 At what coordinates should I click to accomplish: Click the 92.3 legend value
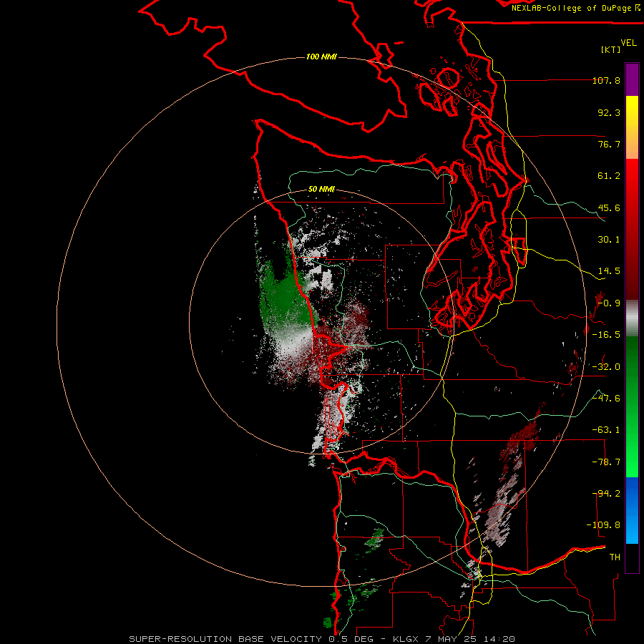pyautogui.click(x=609, y=112)
